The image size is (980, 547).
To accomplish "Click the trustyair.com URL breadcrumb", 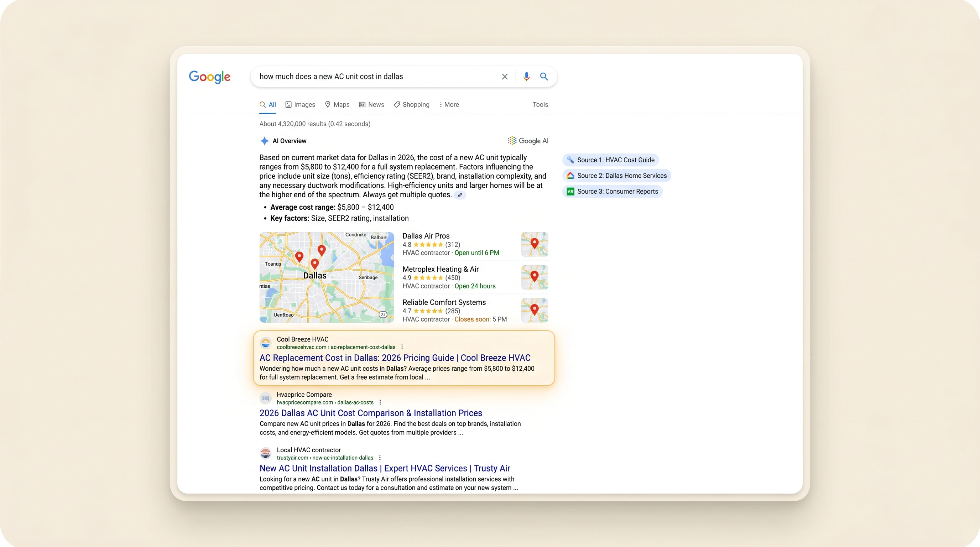I will pos(325,458).
